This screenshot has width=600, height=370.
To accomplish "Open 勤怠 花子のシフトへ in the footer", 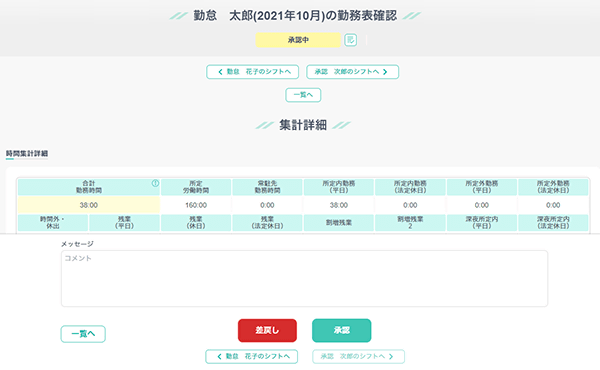I will (252, 357).
